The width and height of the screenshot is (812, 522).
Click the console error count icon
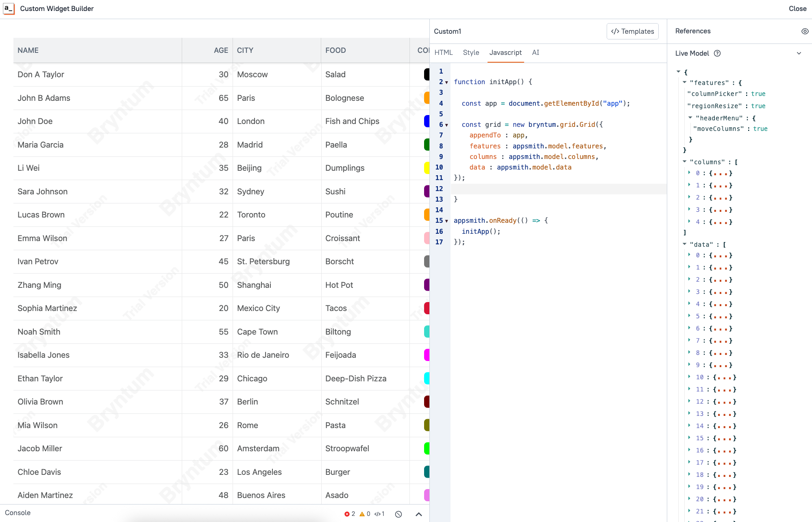coord(347,514)
